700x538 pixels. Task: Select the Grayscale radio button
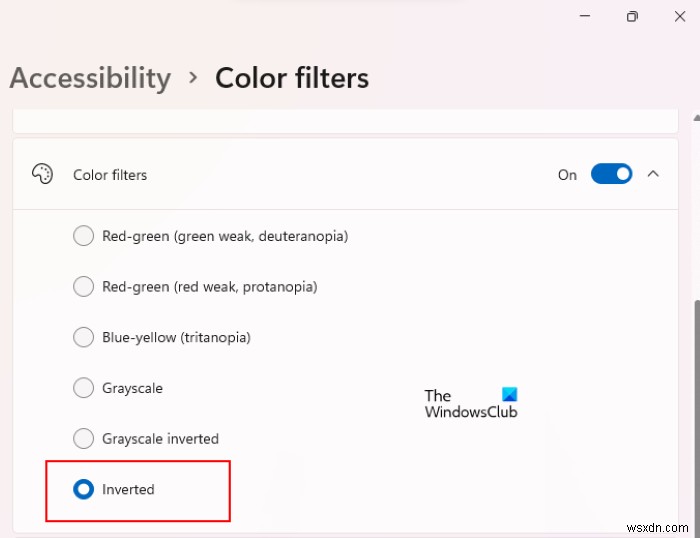84,388
